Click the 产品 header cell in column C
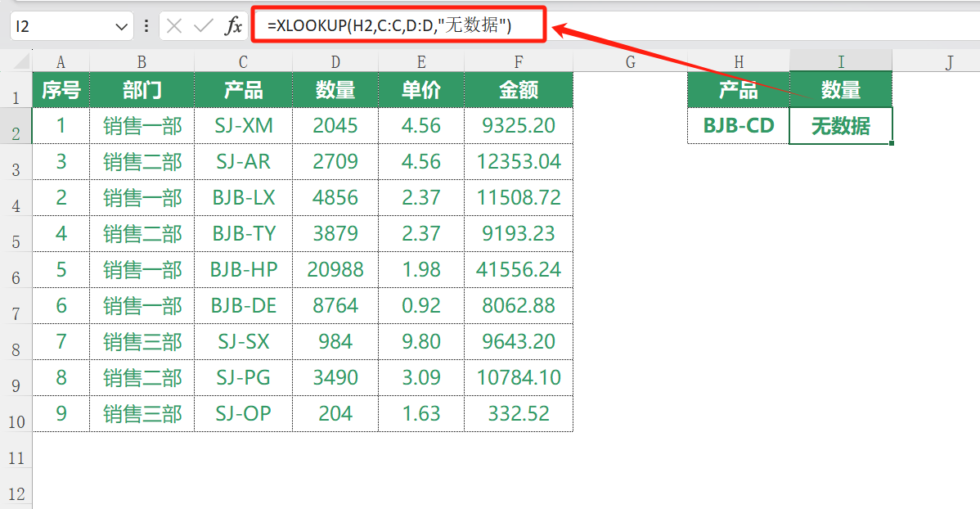The height and width of the screenshot is (509, 980). [x=243, y=90]
